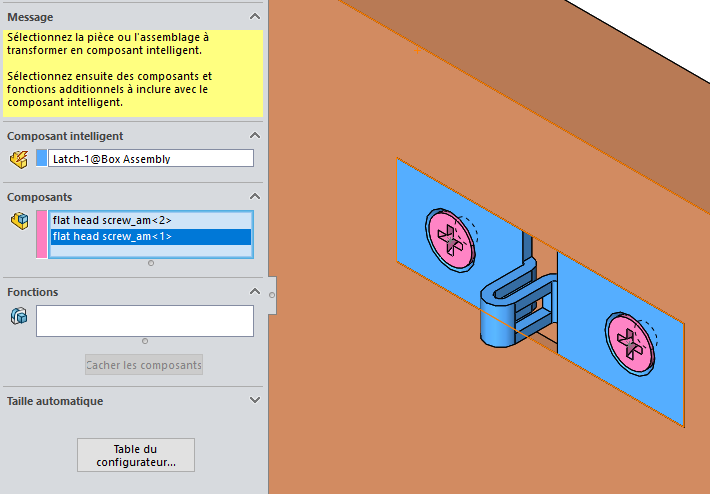The image size is (710, 494).
Task: Select the Latch-1@Box Assembly field
Action: coord(151,158)
